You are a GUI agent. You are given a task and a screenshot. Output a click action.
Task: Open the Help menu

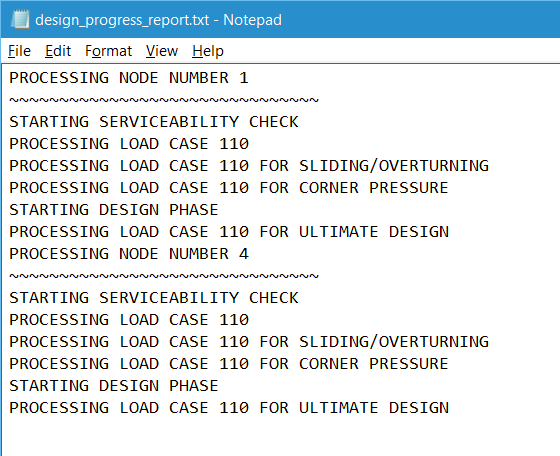pos(208,51)
